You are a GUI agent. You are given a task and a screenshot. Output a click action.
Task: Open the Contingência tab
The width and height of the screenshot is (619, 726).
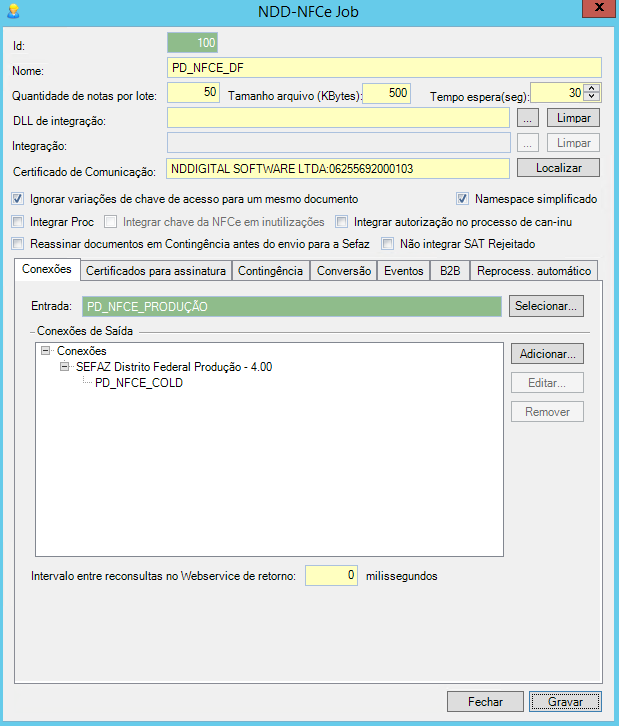click(271, 271)
